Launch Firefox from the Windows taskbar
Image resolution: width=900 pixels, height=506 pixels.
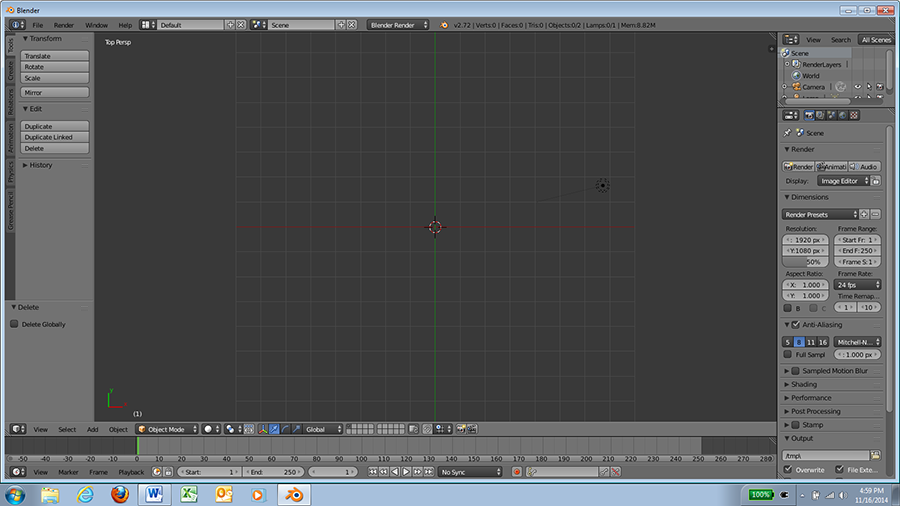[119, 494]
